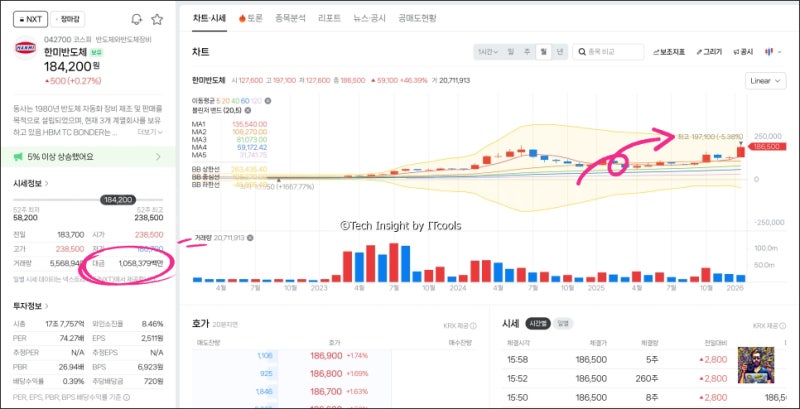
Task: Open the 종목분석 tab
Action: [x=290, y=18]
